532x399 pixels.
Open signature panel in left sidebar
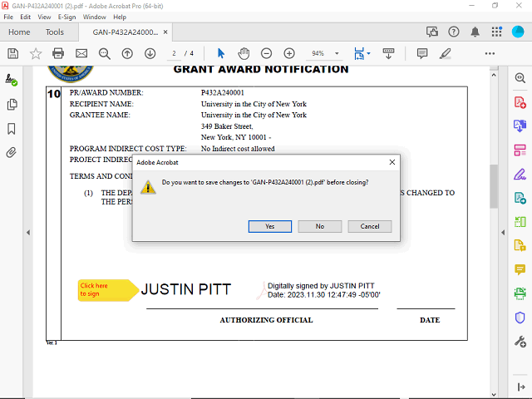(x=11, y=80)
